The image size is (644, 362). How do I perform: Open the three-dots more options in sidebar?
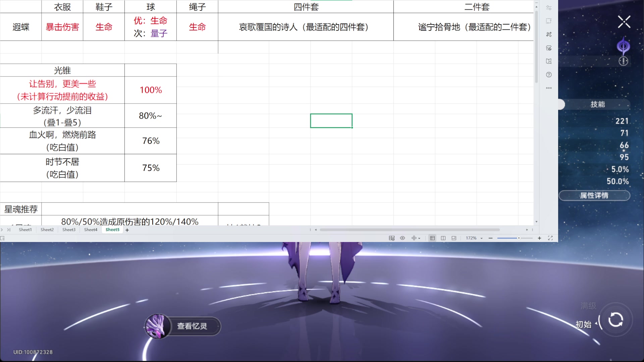[x=549, y=88]
